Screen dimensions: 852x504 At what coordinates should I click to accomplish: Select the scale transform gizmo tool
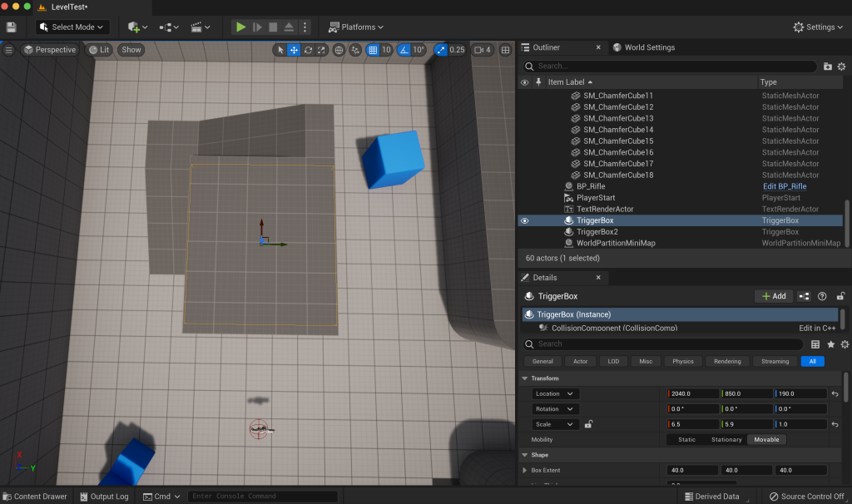point(321,50)
